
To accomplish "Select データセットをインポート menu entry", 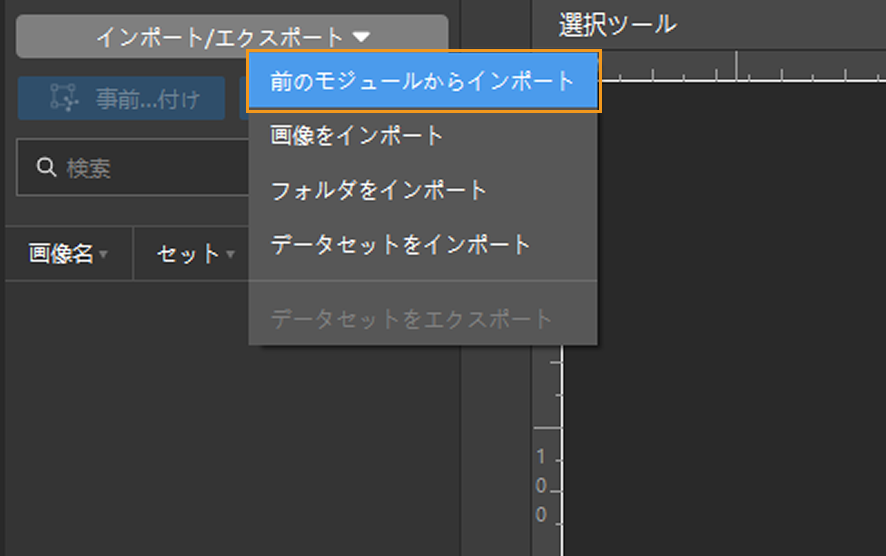I will (x=423, y=245).
